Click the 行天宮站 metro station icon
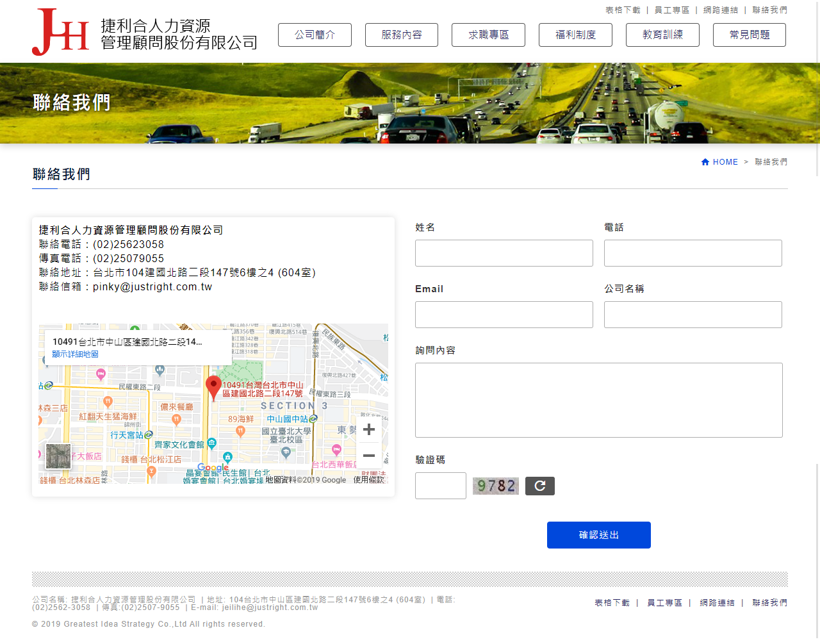This screenshot has height=644, width=820. [149, 434]
